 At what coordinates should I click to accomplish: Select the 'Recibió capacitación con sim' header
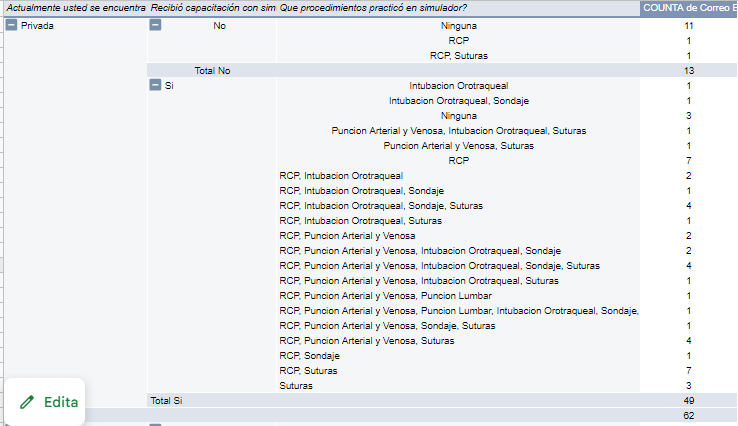211,8
